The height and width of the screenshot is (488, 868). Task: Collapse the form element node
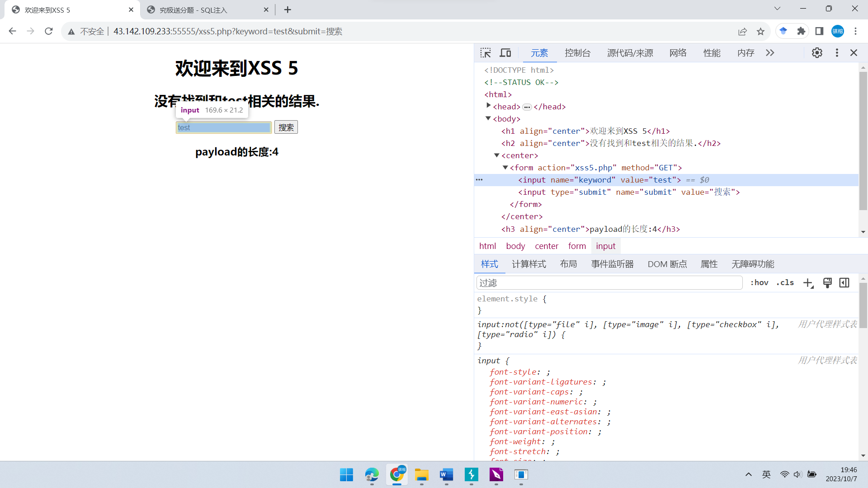505,167
